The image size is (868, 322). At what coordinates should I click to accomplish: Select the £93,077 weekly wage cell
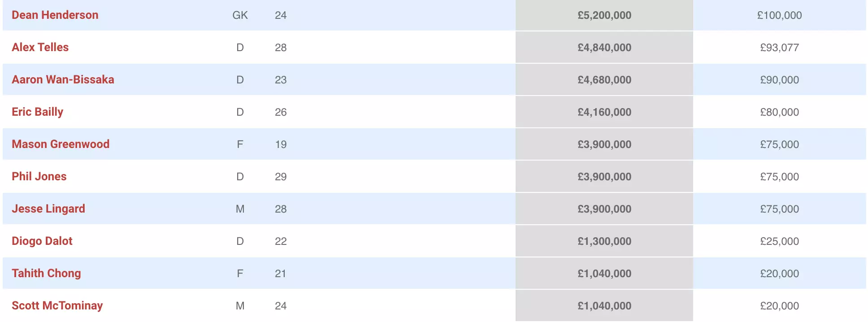click(779, 48)
